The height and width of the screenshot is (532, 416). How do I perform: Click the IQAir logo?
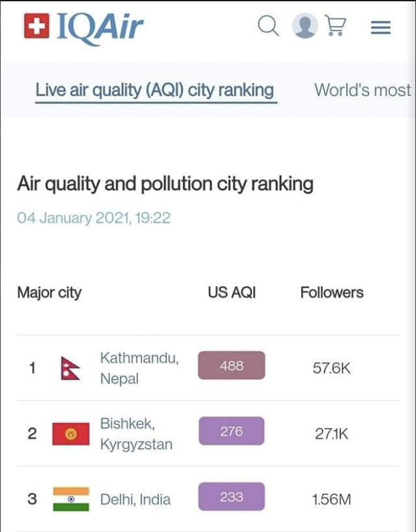click(x=84, y=27)
